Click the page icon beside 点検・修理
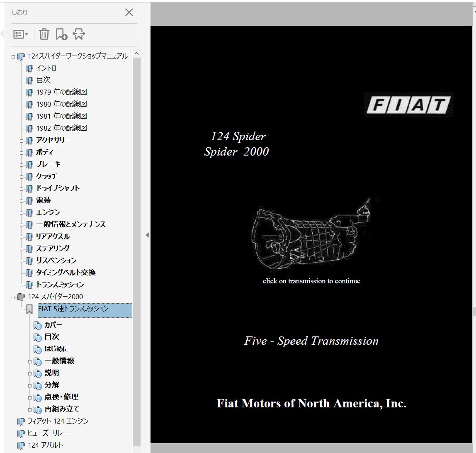This screenshot has height=453, width=476. click(x=37, y=397)
